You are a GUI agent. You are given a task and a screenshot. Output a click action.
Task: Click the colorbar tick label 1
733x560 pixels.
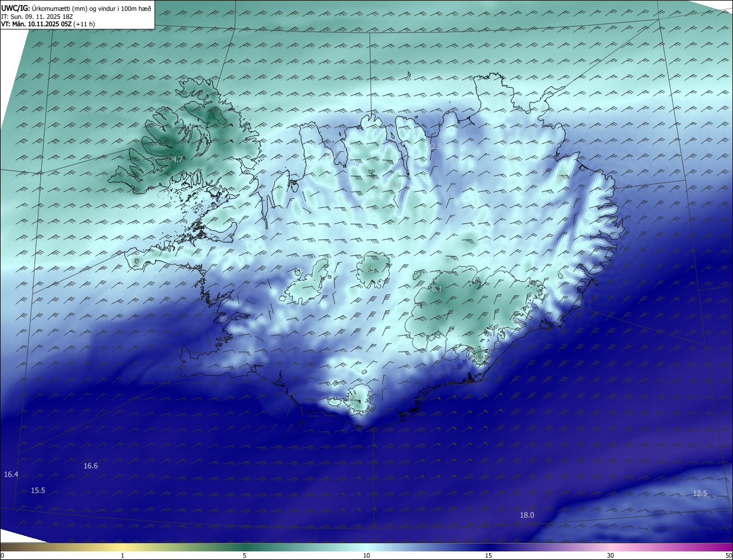123,556
